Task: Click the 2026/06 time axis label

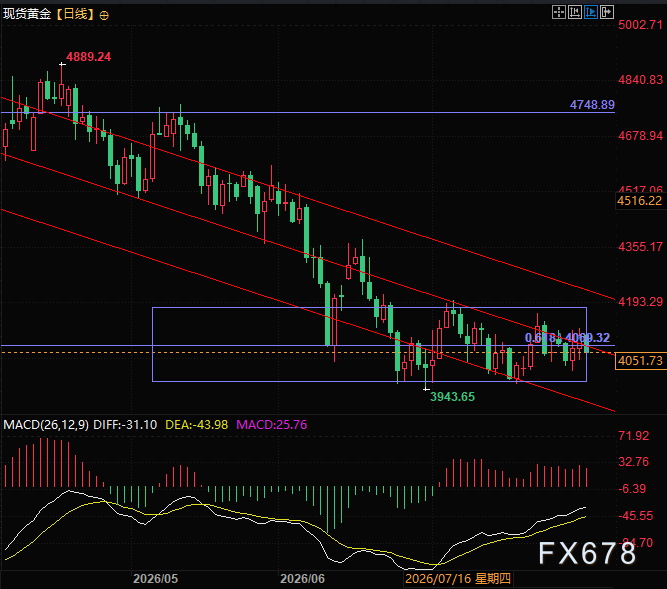Action: [302, 578]
